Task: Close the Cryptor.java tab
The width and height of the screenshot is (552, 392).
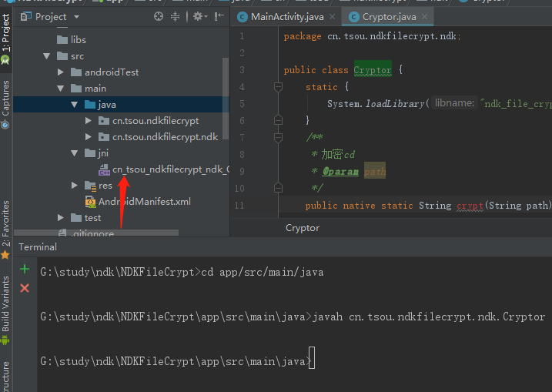Action: click(424, 16)
